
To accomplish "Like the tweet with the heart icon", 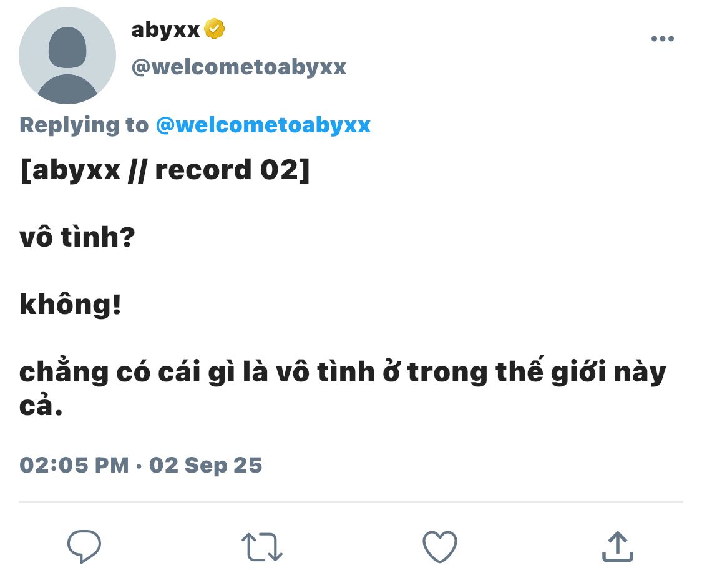I will [x=440, y=546].
